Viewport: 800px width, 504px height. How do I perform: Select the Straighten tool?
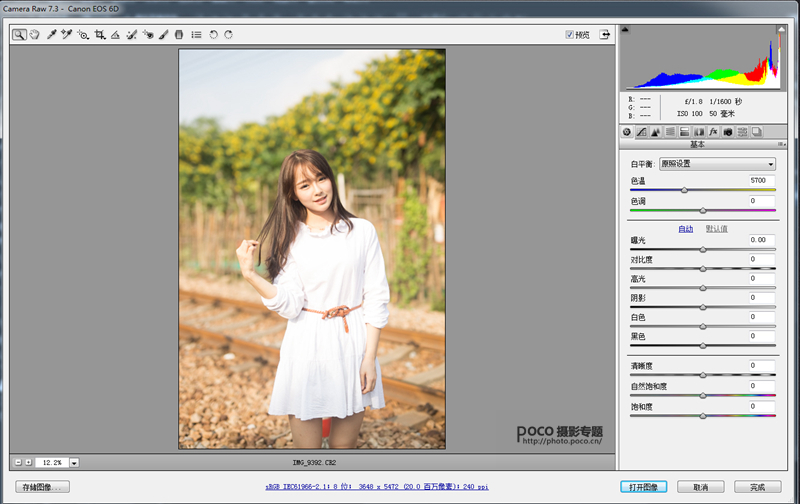(115, 35)
